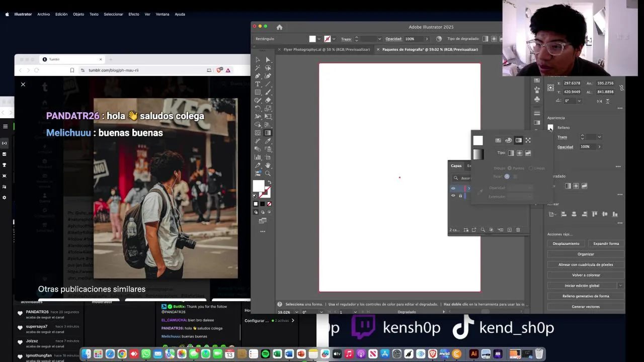Select the Direct Selection tool
The width and height of the screenshot is (644, 362).
click(x=268, y=60)
